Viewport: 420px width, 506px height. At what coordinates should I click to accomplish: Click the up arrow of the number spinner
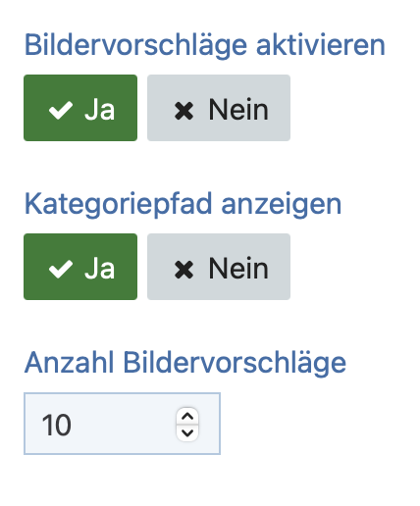pyautogui.click(x=187, y=416)
